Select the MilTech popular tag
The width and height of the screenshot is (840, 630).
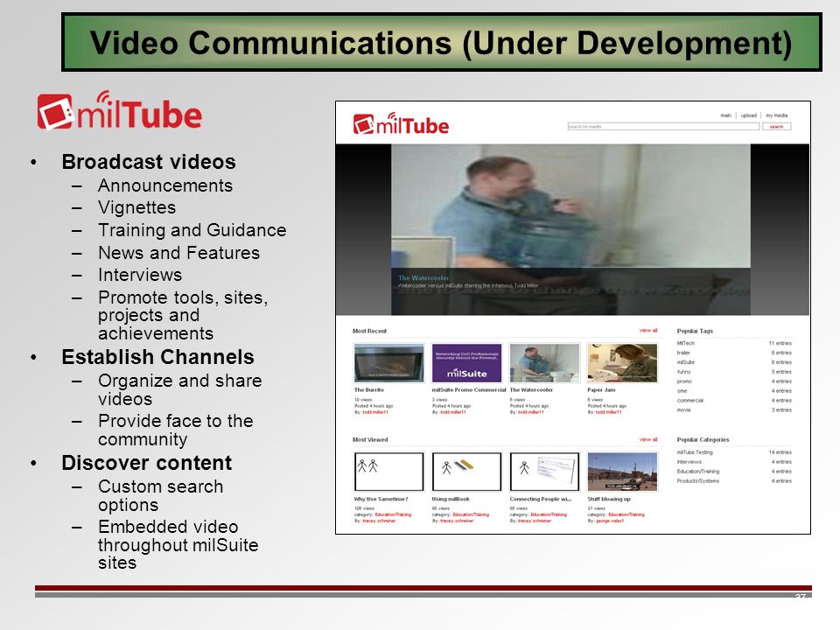click(686, 343)
